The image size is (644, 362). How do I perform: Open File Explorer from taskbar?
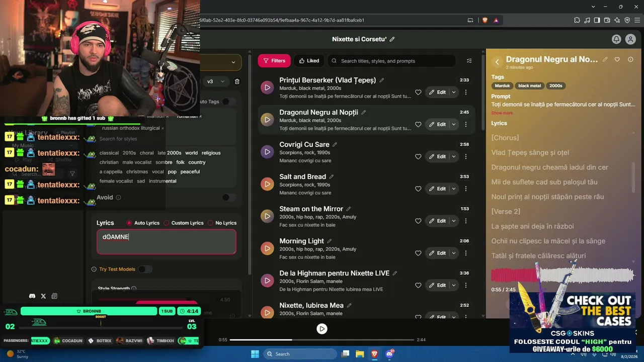click(360, 354)
